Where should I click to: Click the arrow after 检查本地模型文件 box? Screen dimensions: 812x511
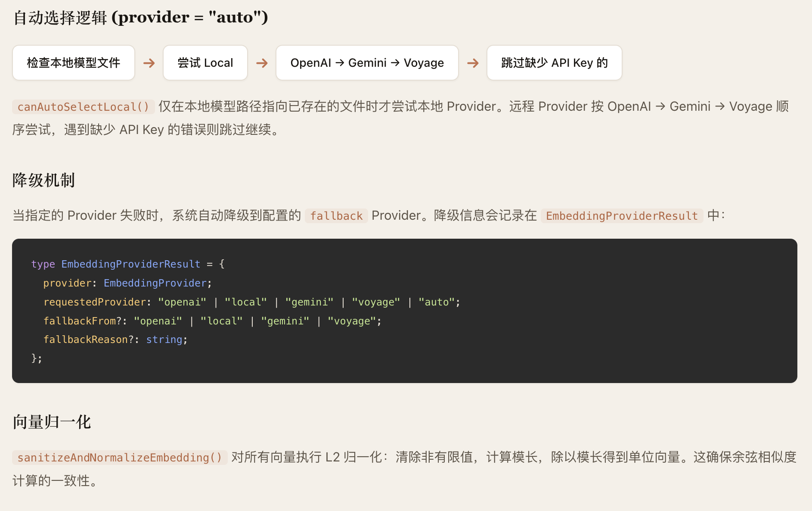(x=149, y=63)
